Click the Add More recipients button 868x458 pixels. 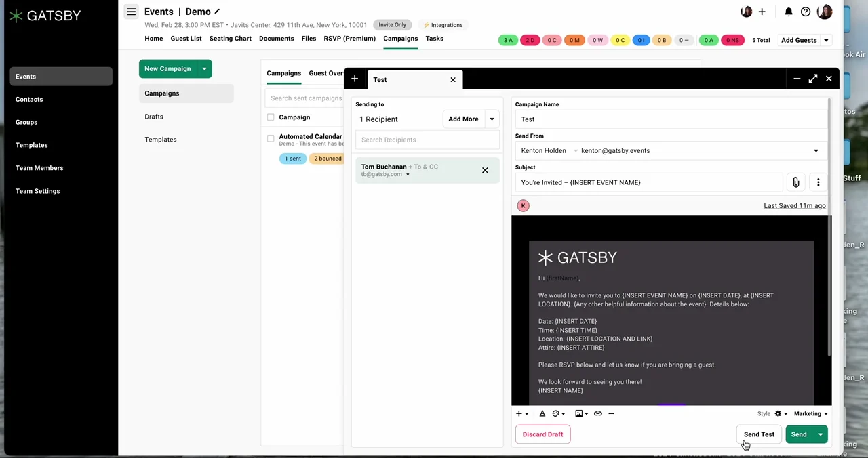click(x=463, y=119)
